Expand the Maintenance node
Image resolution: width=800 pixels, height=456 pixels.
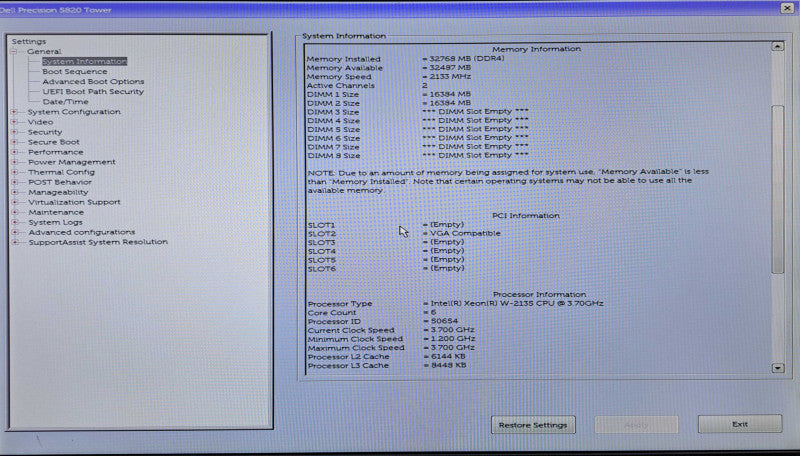(14, 212)
